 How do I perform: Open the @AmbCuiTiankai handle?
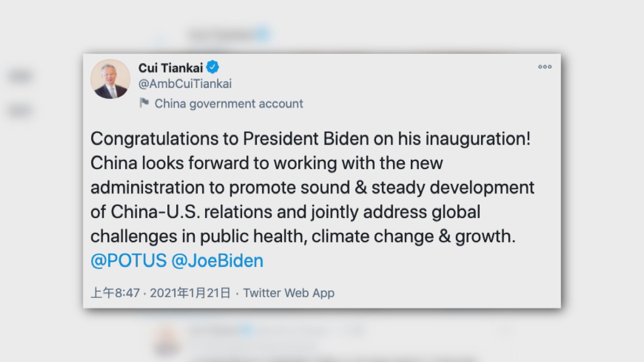[x=185, y=84]
